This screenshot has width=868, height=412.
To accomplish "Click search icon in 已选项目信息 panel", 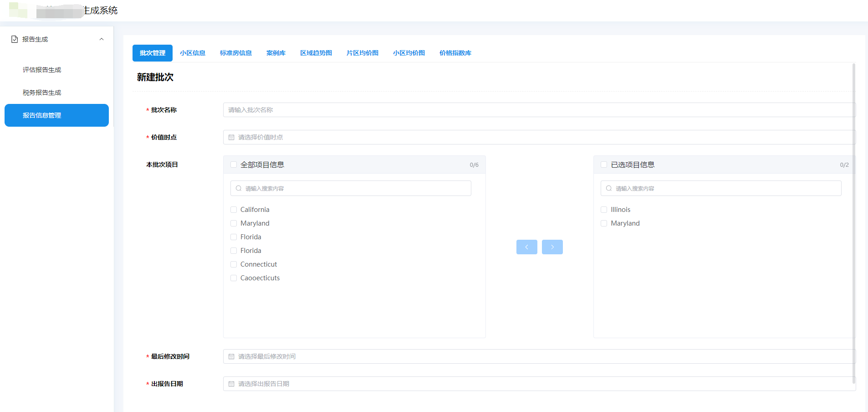I will click(609, 188).
